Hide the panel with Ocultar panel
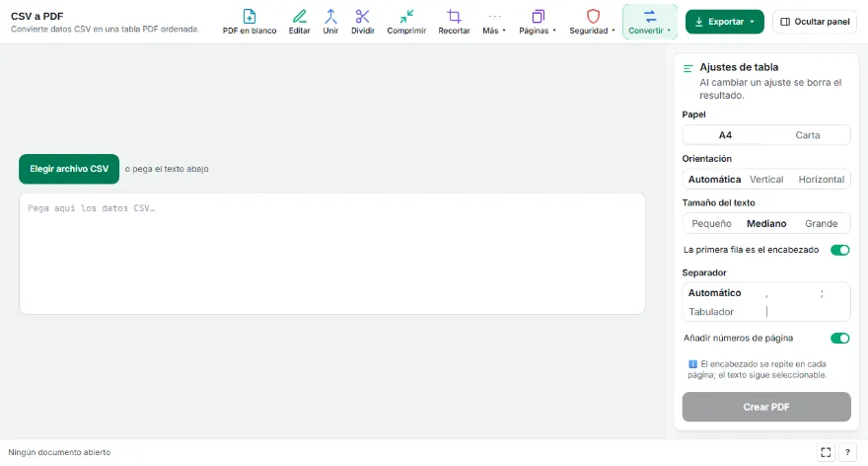Image resolution: width=868 pixels, height=466 pixels. tap(815, 22)
